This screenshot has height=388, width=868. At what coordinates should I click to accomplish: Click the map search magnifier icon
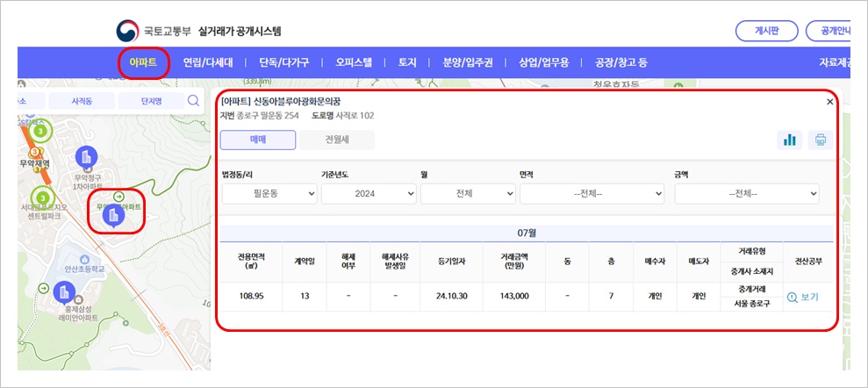pos(193,102)
